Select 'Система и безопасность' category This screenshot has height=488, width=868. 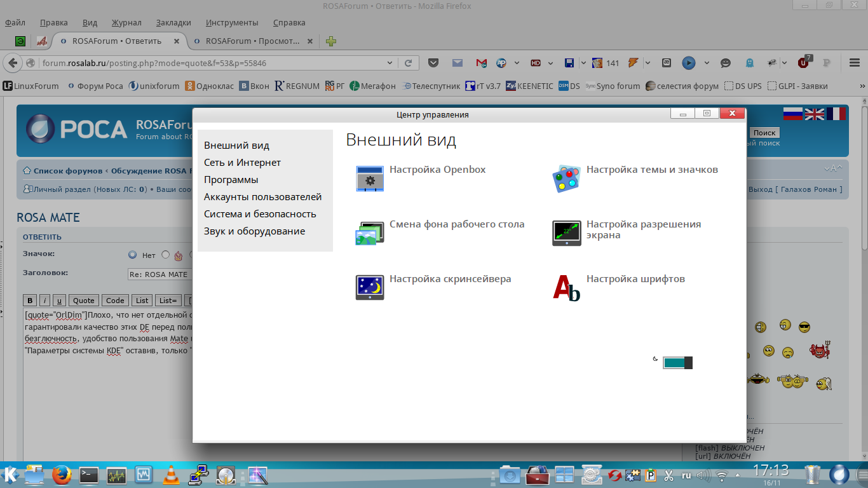[x=260, y=214]
